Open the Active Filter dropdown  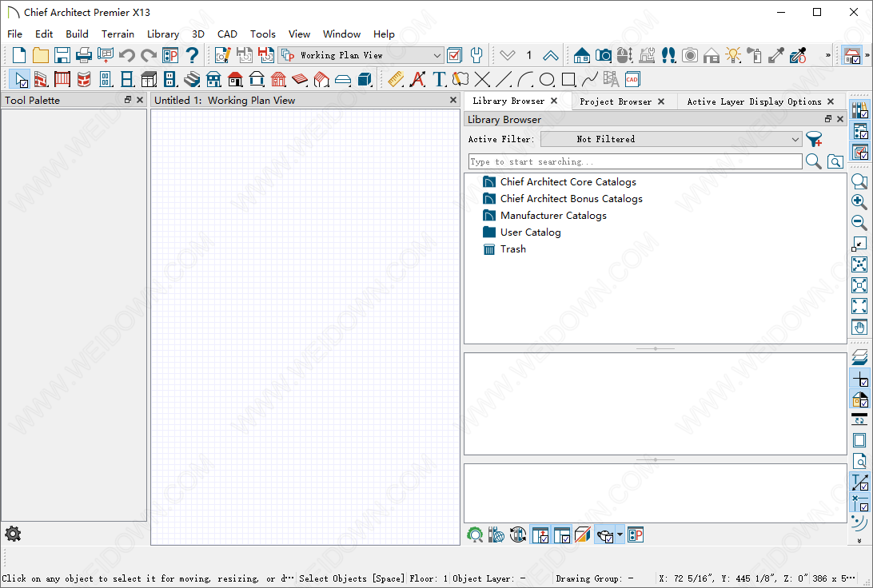[671, 139]
